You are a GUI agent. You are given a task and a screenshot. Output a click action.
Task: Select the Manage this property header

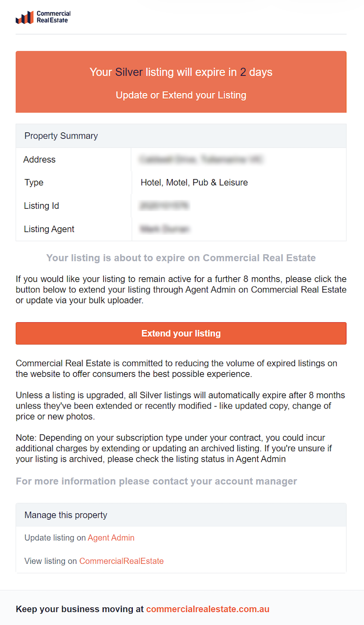(x=66, y=515)
